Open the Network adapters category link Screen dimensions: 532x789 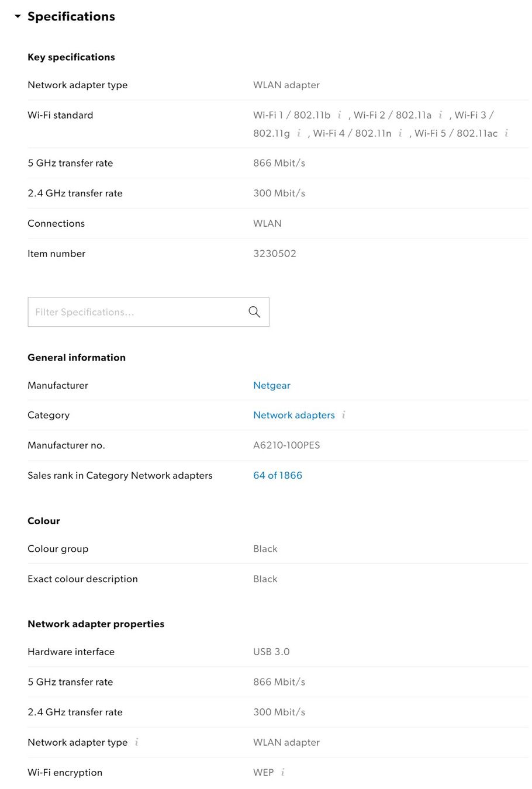tap(294, 415)
